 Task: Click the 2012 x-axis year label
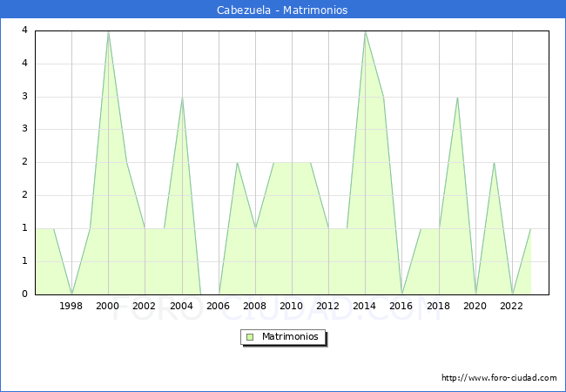coord(328,306)
